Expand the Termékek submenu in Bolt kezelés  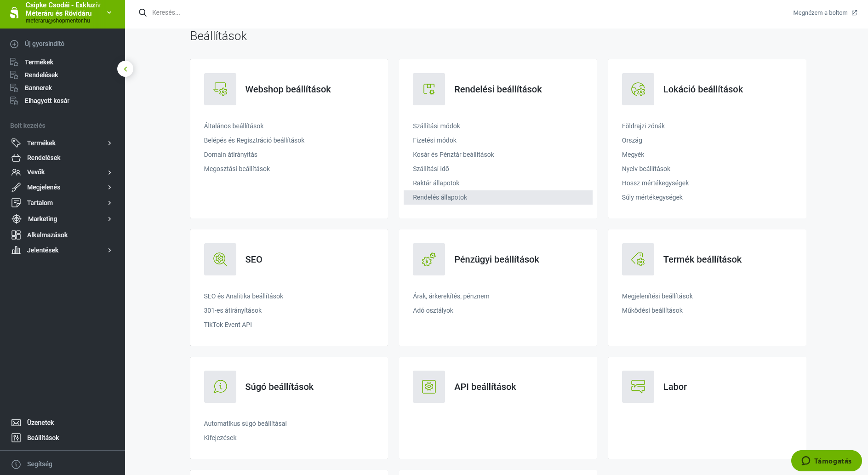pos(109,143)
